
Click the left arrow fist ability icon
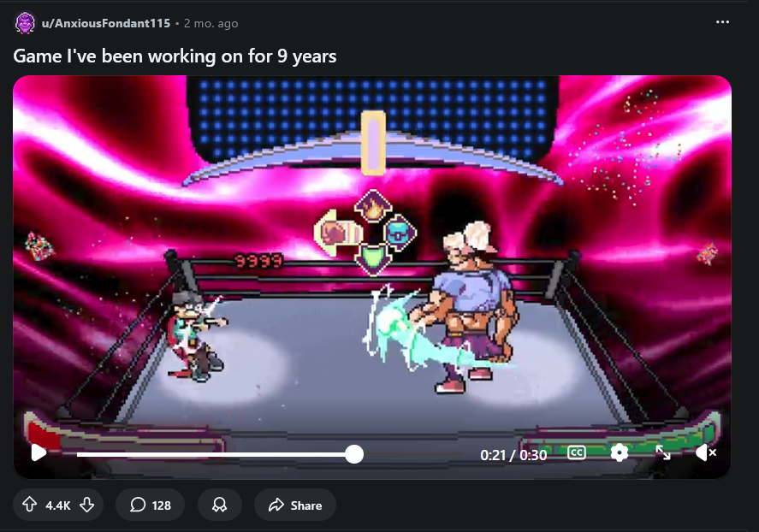pos(339,233)
